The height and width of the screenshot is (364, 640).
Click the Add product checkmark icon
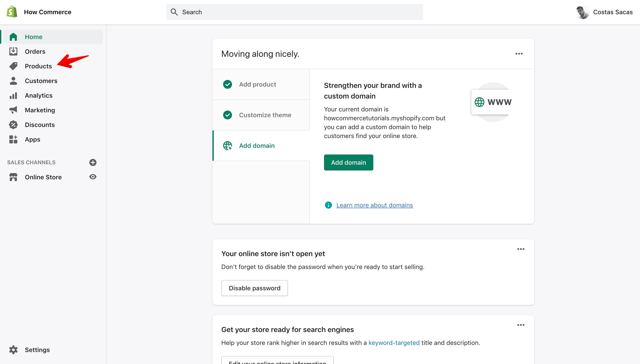(228, 84)
